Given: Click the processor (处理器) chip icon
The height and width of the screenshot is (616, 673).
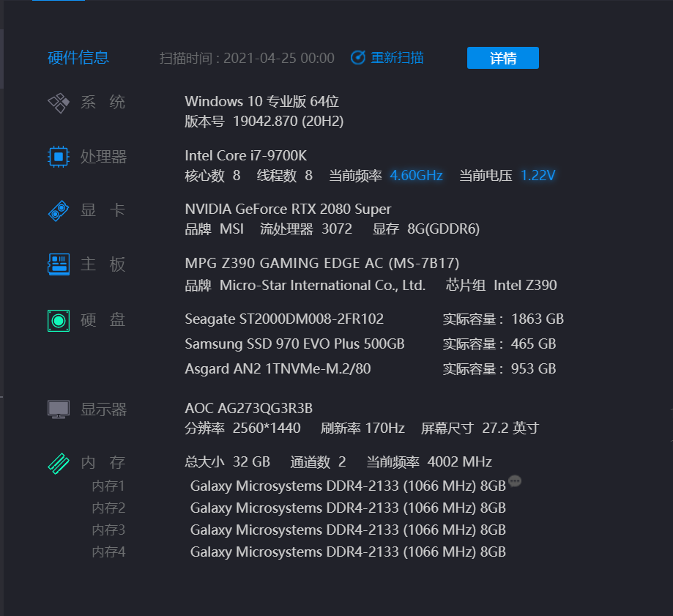Looking at the screenshot, I should (59, 157).
